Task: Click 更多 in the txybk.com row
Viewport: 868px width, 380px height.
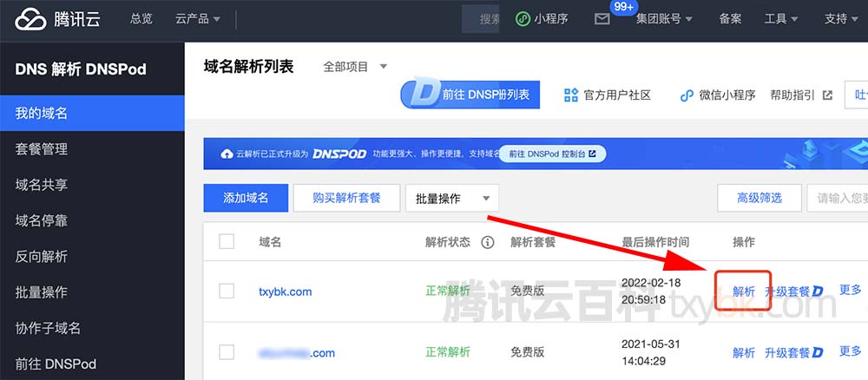Action: [851, 290]
